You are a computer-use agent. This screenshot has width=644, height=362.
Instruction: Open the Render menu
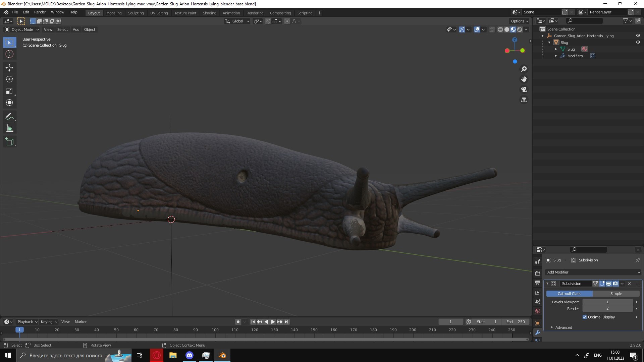40,12
